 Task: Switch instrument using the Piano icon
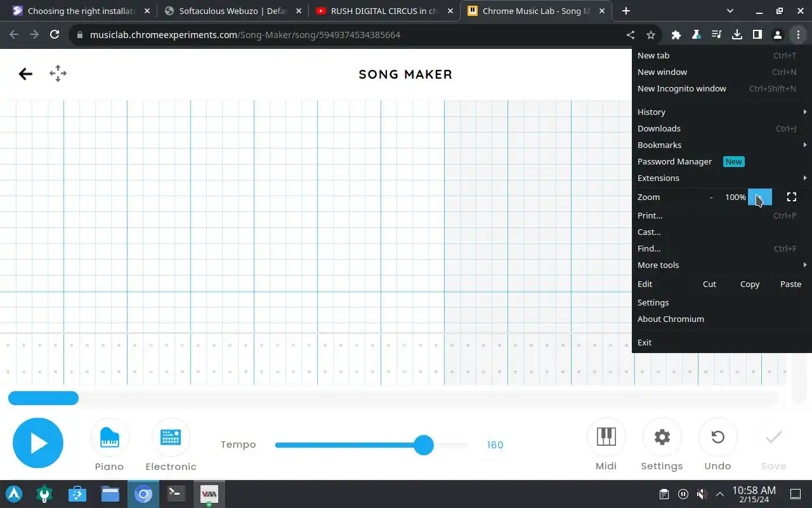(x=109, y=438)
